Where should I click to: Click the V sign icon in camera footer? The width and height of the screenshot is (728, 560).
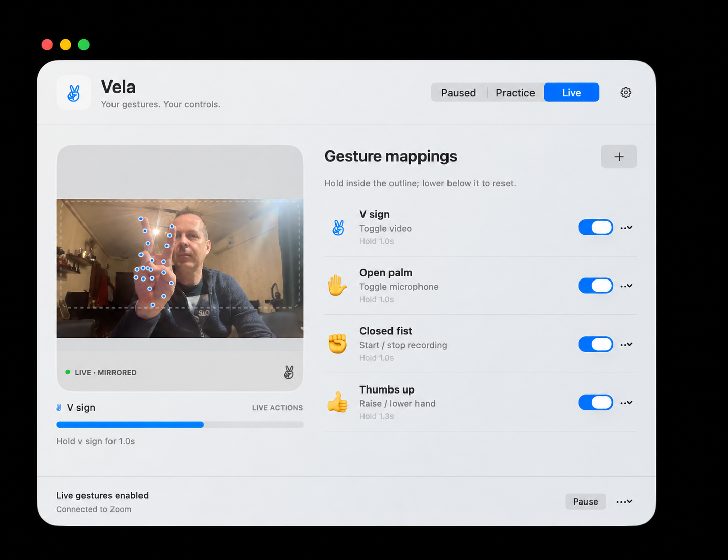click(289, 372)
